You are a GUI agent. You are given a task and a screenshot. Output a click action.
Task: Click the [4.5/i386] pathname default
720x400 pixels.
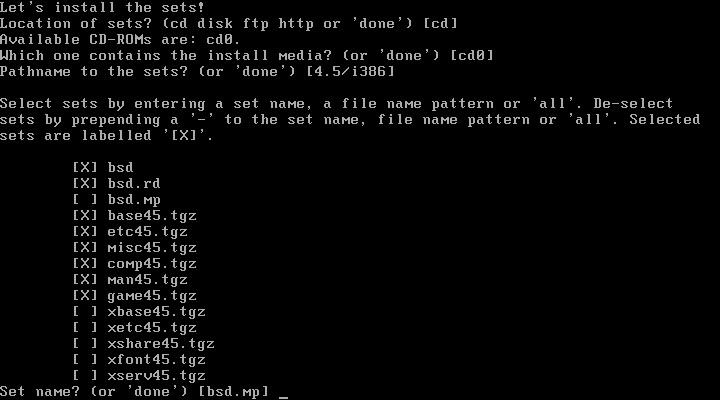350,72
